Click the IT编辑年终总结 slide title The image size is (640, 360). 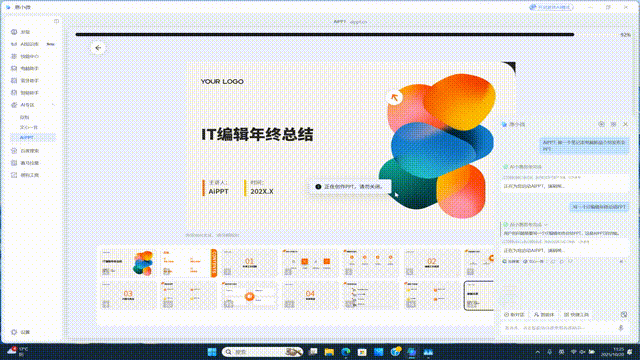[x=257, y=135]
